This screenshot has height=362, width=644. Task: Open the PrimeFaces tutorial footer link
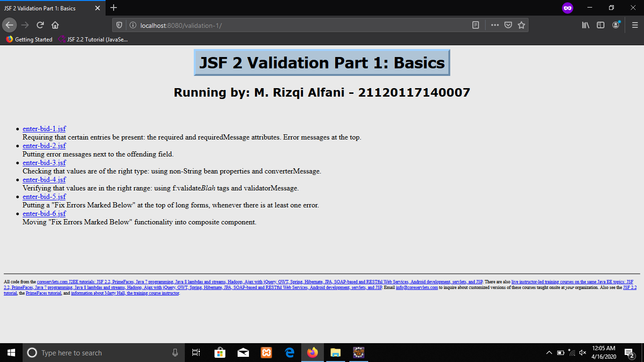tap(44, 293)
